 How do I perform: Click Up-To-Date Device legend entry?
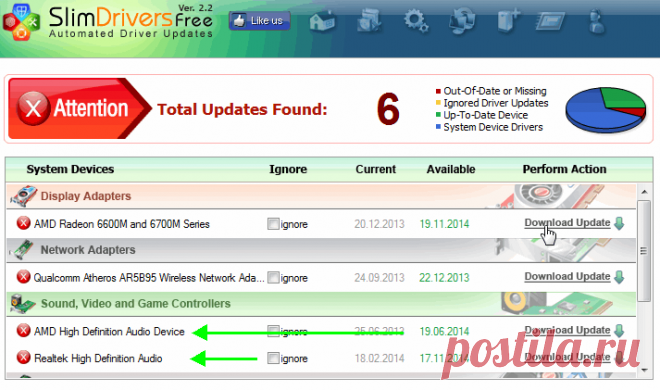tap(482, 115)
